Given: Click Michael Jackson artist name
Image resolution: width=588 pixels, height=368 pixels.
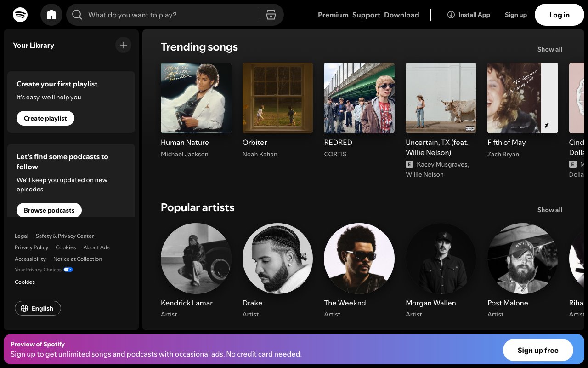Looking at the screenshot, I should click(x=184, y=154).
